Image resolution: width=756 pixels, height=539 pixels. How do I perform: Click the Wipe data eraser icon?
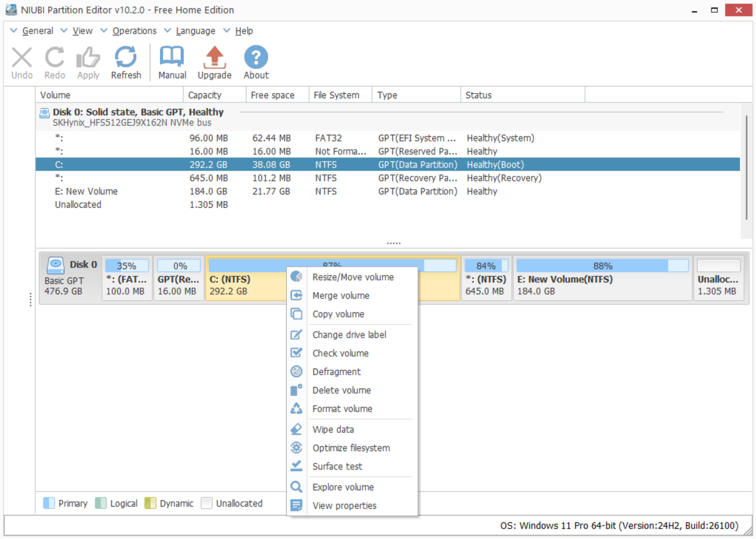296,430
